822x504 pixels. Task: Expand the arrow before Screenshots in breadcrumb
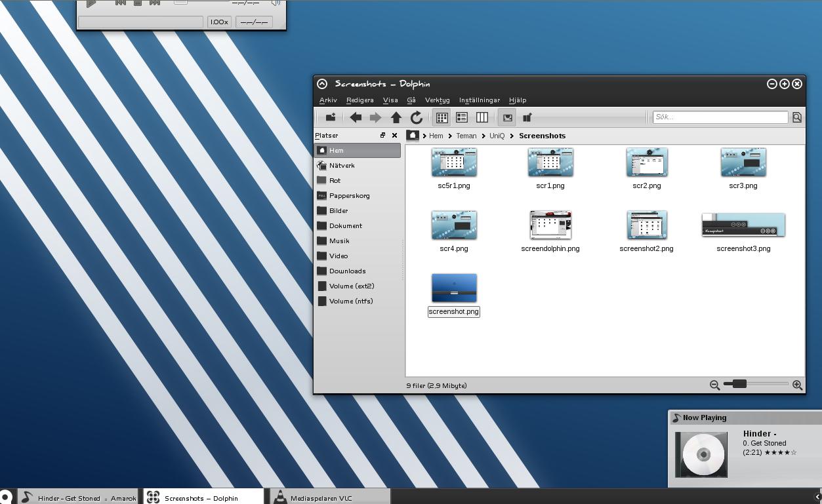coord(512,136)
